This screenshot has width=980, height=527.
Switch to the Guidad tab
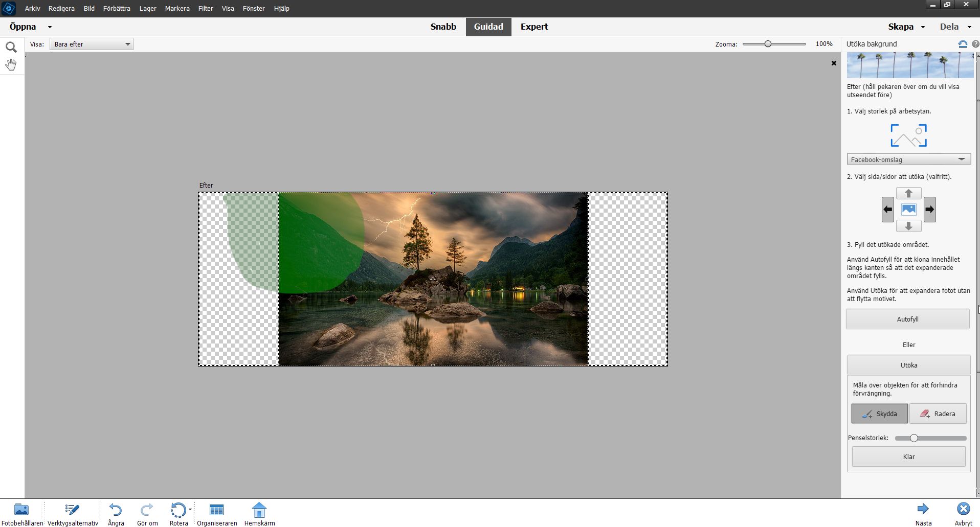tap(488, 27)
